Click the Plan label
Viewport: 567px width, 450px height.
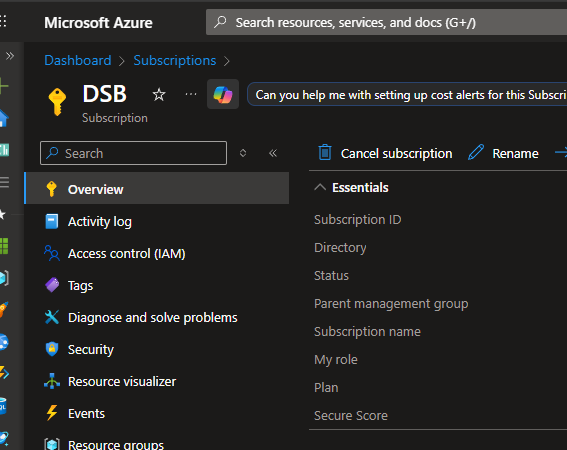pos(326,388)
